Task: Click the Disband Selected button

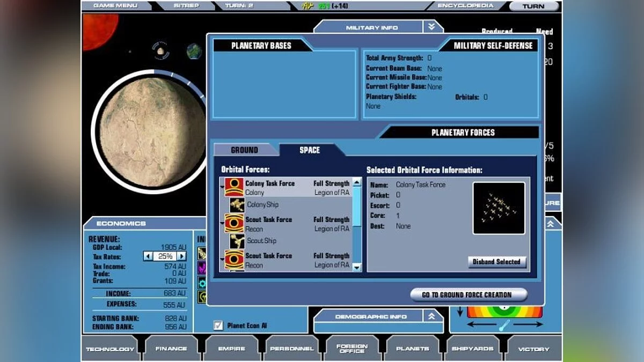Action: coord(497,262)
